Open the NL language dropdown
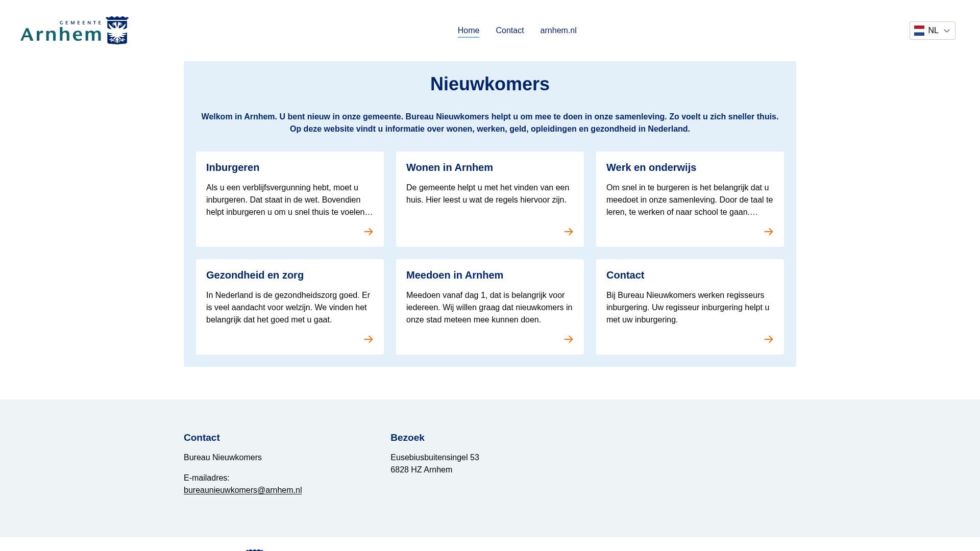 click(x=933, y=31)
